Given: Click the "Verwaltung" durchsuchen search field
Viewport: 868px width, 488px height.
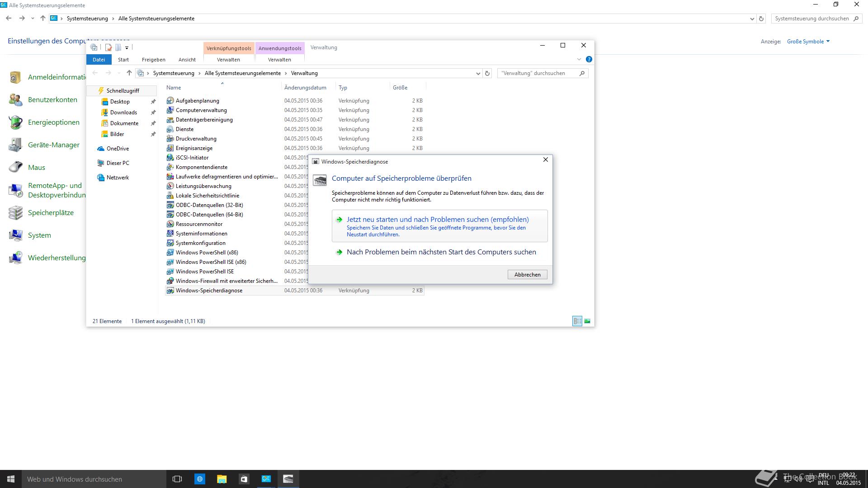Looking at the screenshot, I should pos(542,73).
